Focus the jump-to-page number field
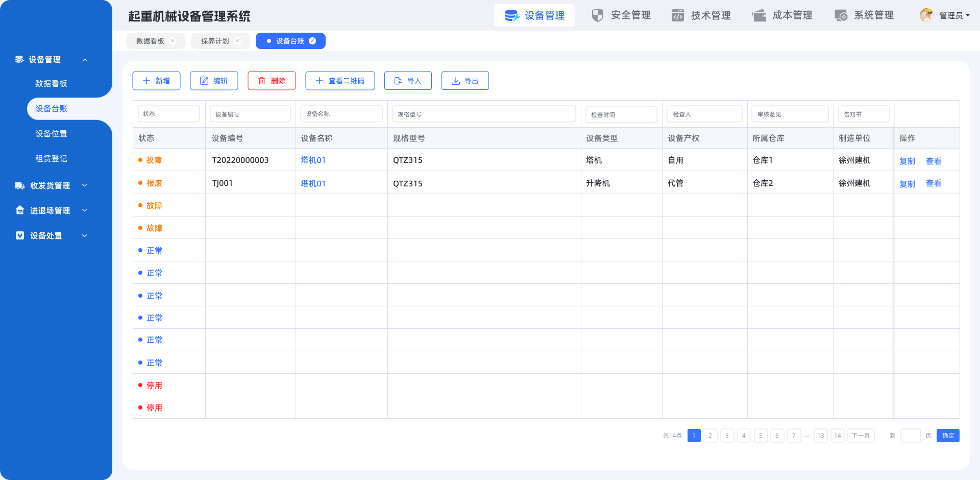Viewport: 980px width, 480px height. click(x=910, y=436)
